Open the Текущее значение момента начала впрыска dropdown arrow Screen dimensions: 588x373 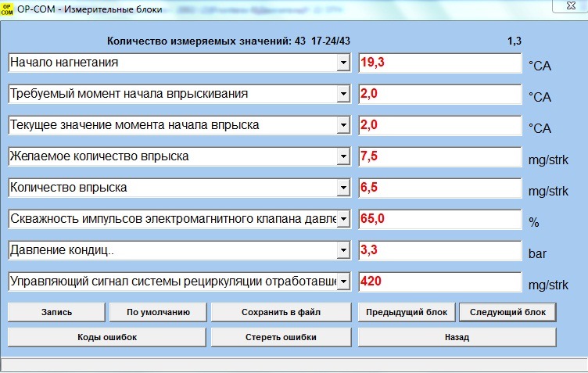coord(343,125)
